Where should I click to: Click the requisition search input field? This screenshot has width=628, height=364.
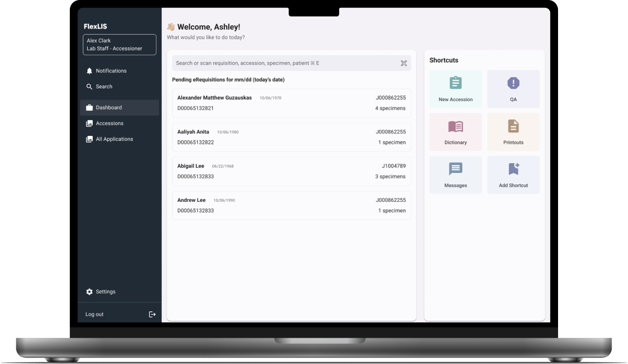coord(291,63)
